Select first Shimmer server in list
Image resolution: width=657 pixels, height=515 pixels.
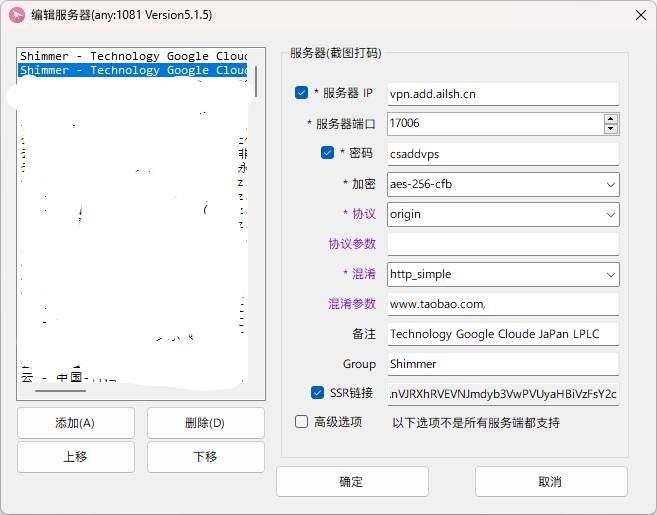point(133,56)
